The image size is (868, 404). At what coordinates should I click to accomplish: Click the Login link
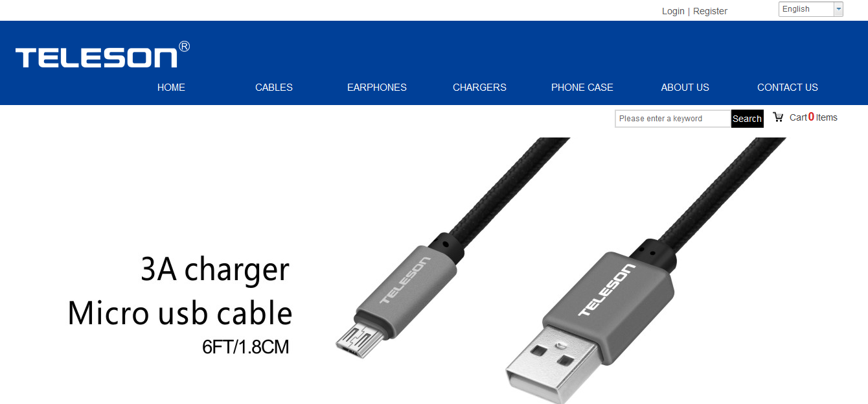coord(673,11)
